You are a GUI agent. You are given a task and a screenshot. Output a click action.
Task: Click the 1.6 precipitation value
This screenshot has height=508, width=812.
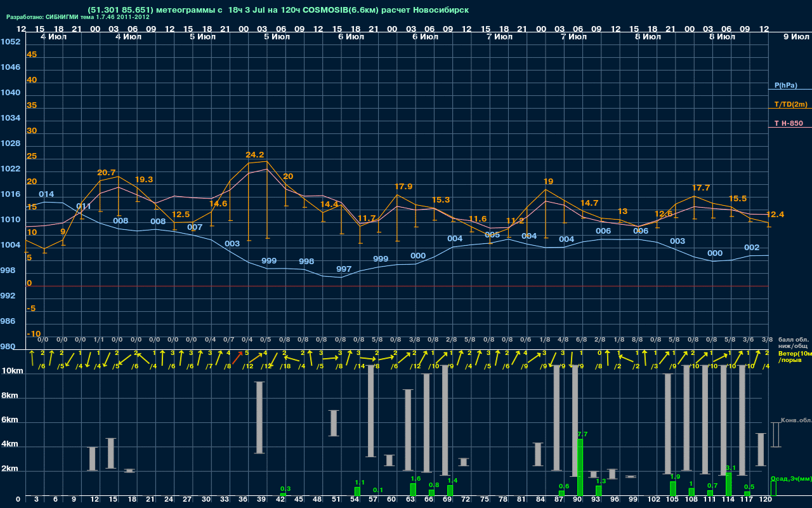pos(416,478)
